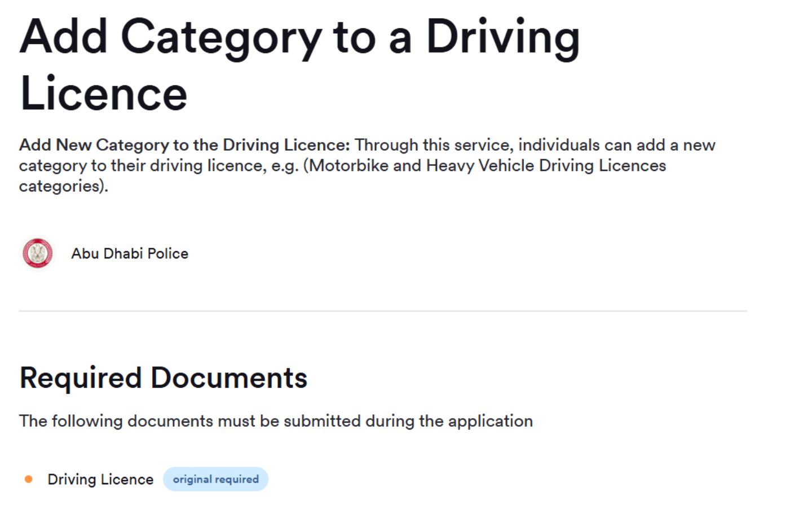Screen dimensions: 812x508
Task: Click the divider line below Abu Dhabi Police
Action: (383, 310)
